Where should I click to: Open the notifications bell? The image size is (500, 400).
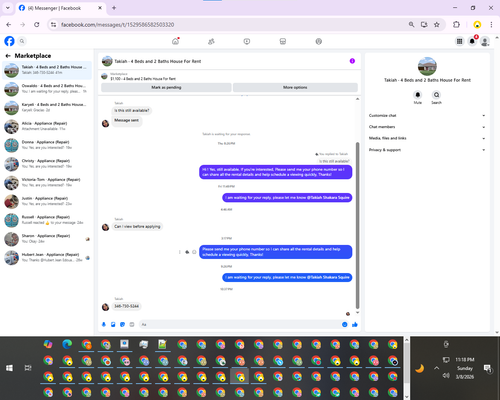click(472, 41)
